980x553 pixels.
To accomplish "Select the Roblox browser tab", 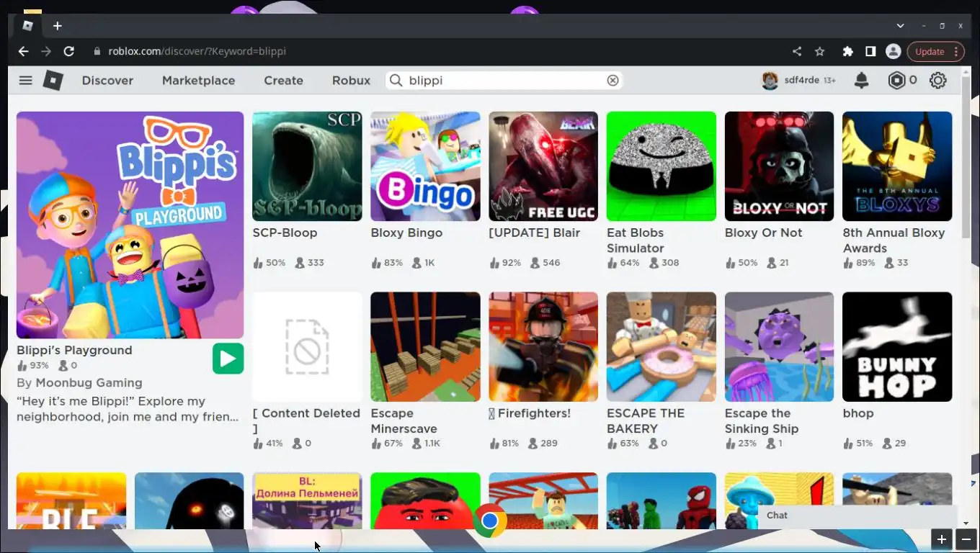I will (x=27, y=26).
